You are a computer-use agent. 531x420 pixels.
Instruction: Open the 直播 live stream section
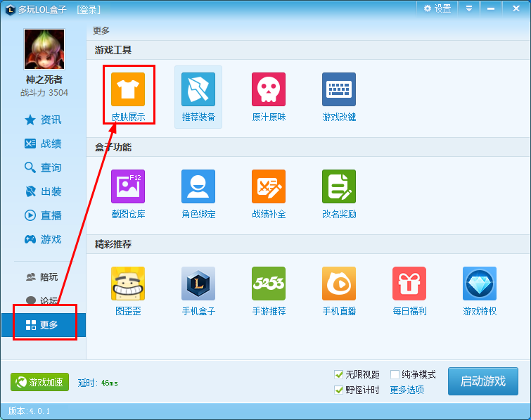(x=43, y=215)
